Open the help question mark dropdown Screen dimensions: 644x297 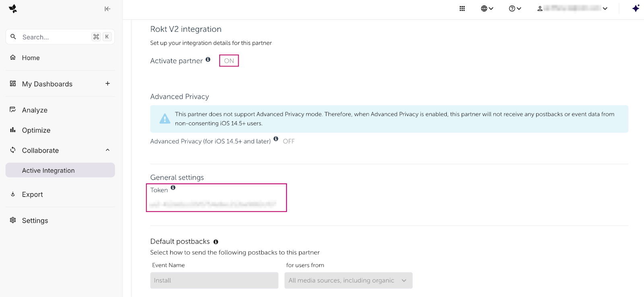tap(515, 8)
